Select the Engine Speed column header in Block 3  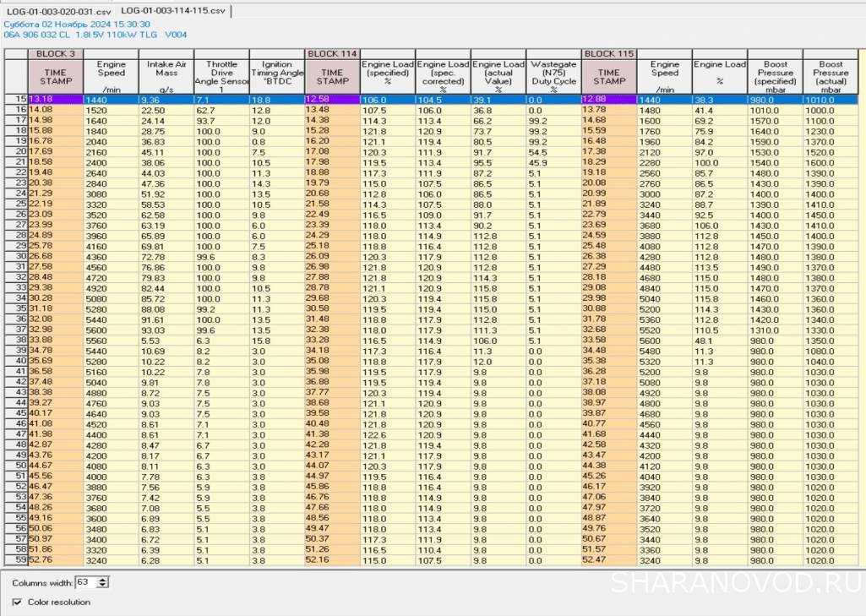[x=111, y=76]
